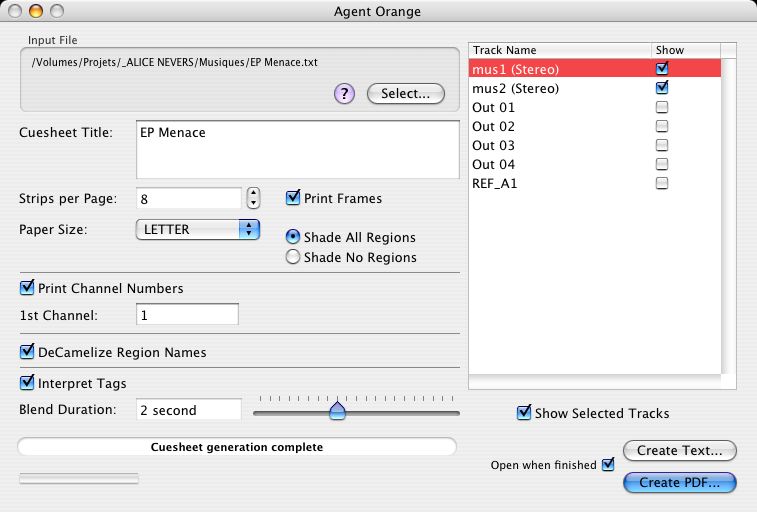This screenshot has width=757, height=512.
Task: Select Shade All Regions radio button
Action: click(293, 237)
